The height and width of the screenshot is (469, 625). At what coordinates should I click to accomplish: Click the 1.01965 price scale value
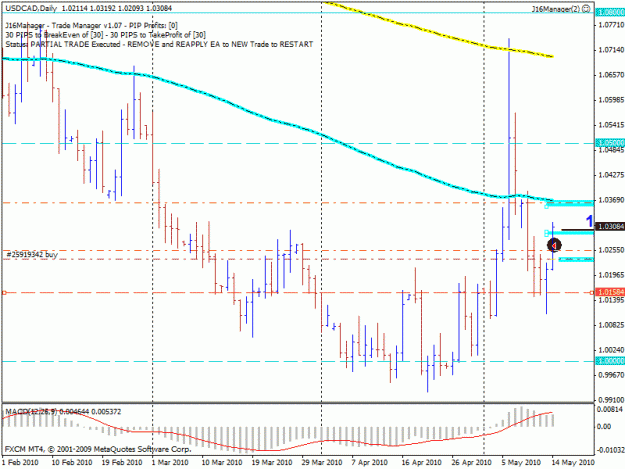coord(611,275)
